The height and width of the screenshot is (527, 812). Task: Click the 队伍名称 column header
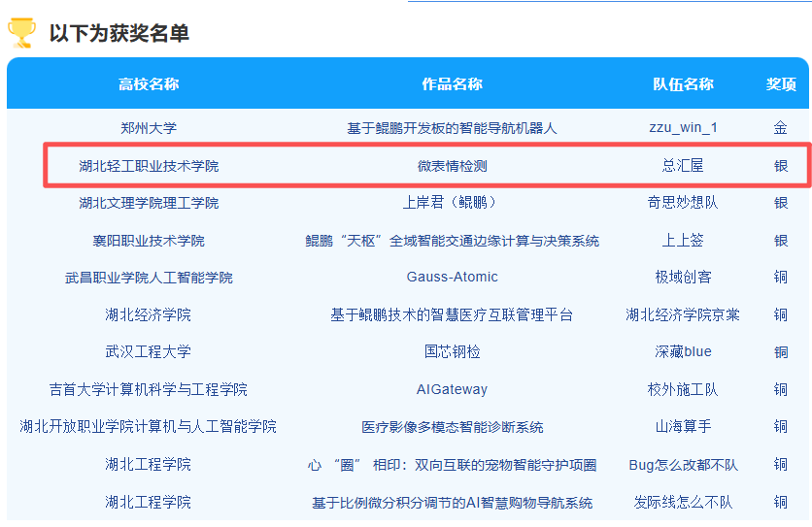click(x=683, y=83)
